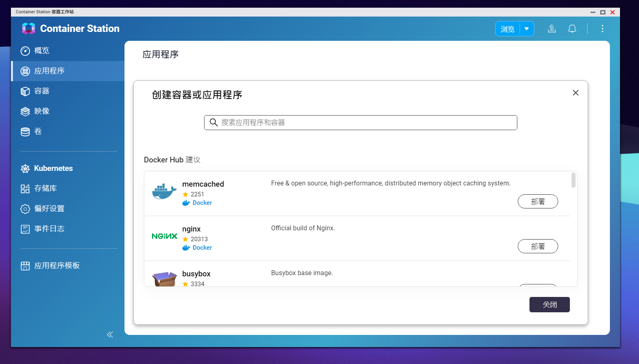Screen dimensions: 639x364
Task: Open the 存储库 registry icon
Action: pos(25,189)
